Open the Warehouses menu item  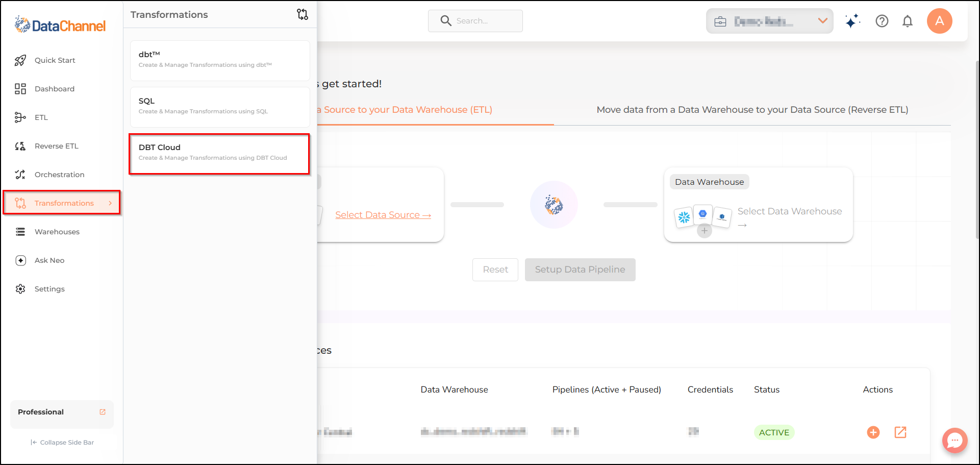click(62, 232)
